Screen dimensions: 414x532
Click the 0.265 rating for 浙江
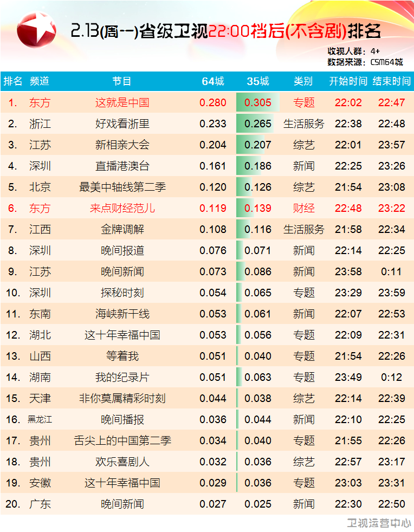click(x=258, y=124)
